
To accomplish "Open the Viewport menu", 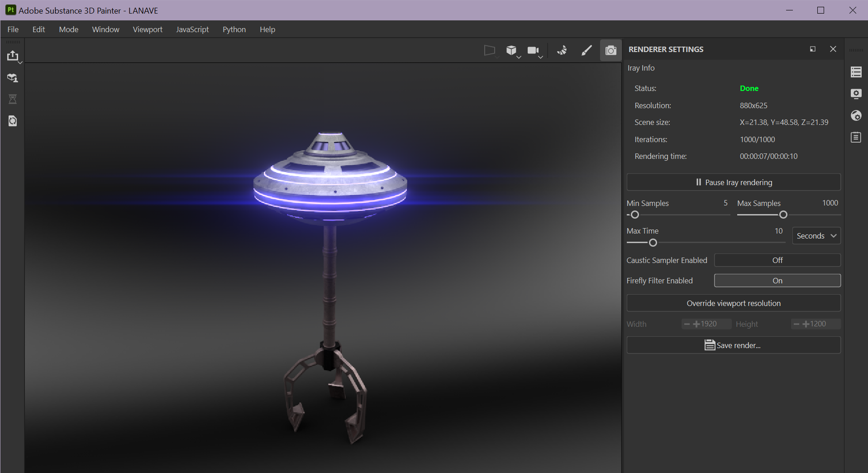I will [148, 29].
